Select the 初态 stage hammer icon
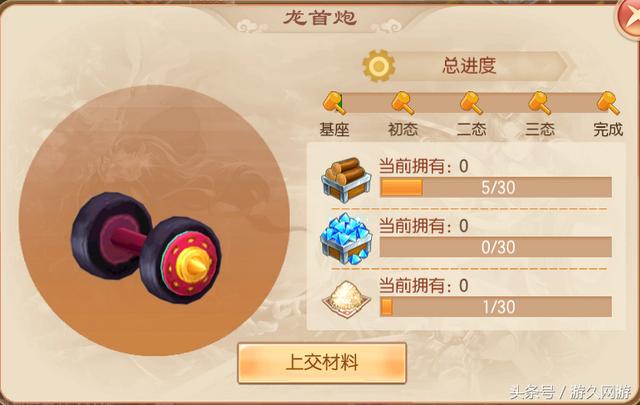Image resolution: width=640 pixels, height=405 pixels. (x=403, y=103)
